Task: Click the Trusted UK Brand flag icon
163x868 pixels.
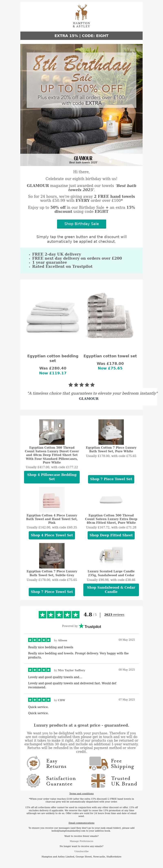Action: (98, 781)
